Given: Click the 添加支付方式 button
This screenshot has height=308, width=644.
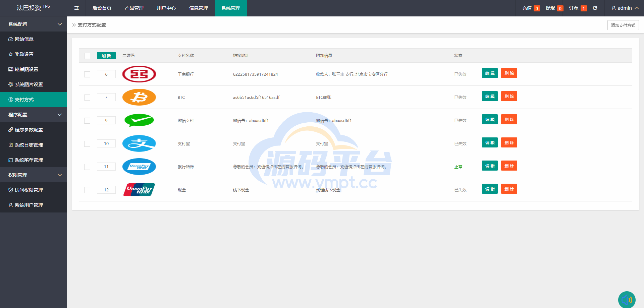Looking at the screenshot, I should (623, 25).
